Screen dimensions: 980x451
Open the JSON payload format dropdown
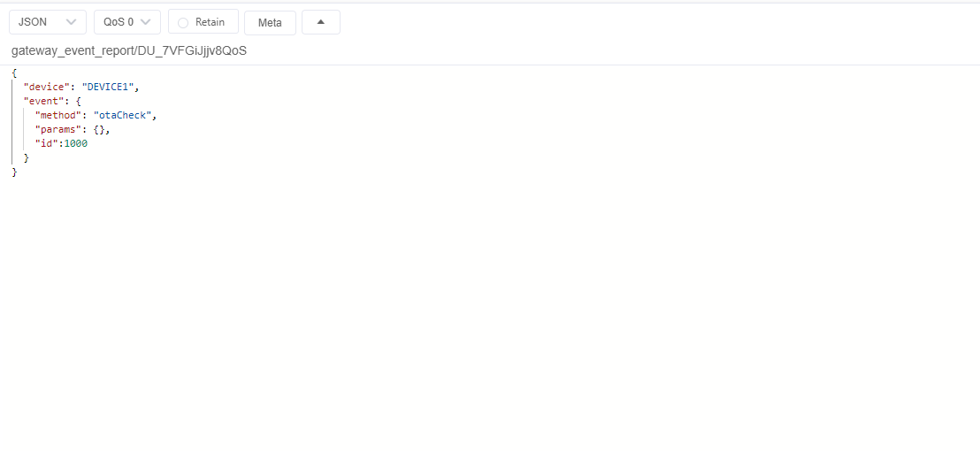tap(47, 22)
